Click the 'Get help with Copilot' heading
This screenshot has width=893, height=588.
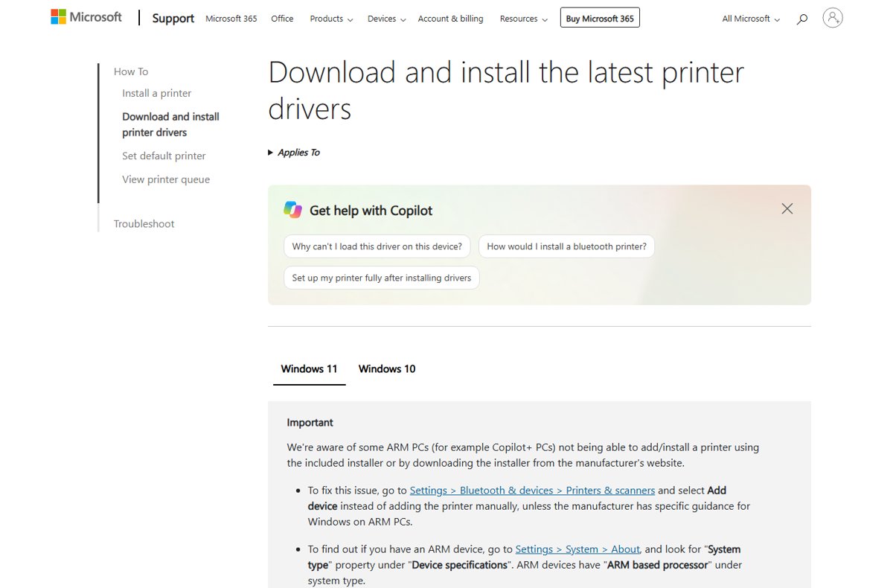pos(371,211)
